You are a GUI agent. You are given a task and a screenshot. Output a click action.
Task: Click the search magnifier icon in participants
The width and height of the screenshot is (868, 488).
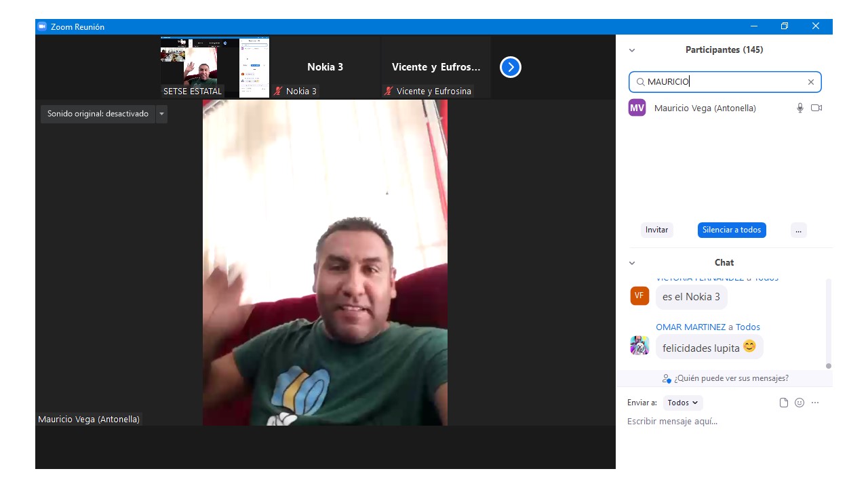click(640, 82)
